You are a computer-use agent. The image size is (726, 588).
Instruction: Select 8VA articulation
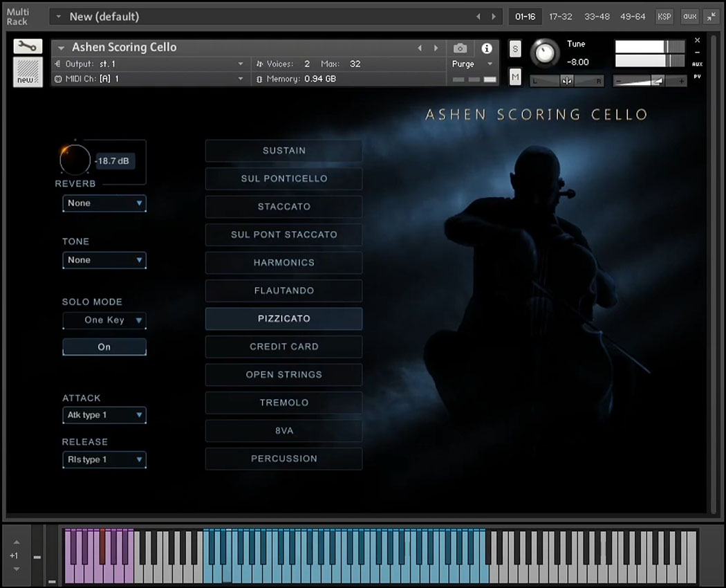point(283,430)
